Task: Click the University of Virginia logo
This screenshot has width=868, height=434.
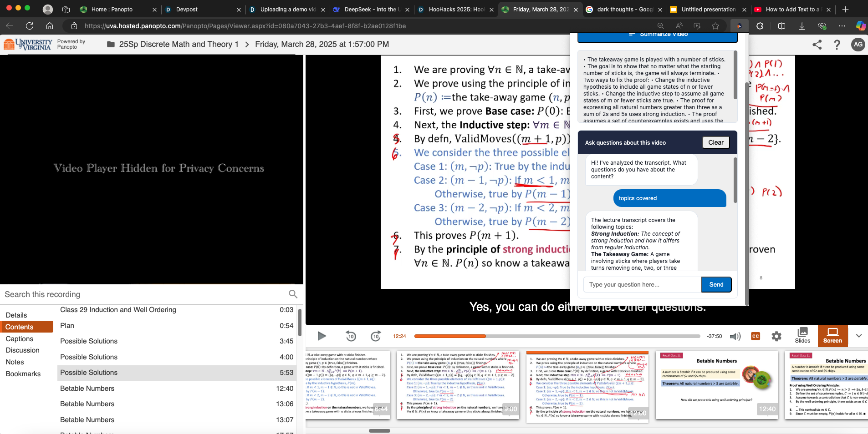Action: coord(27,44)
